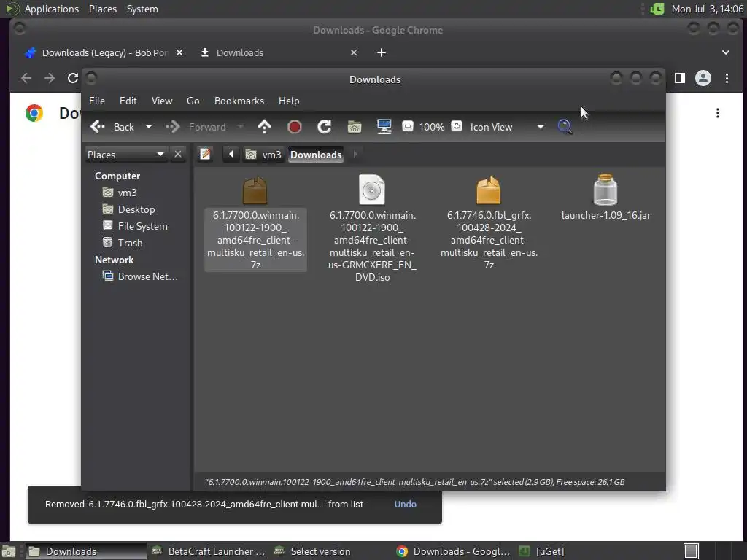The height and width of the screenshot is (560, 747).
Task: Open the downloads page more-actions menu
Action: [718, 113]
